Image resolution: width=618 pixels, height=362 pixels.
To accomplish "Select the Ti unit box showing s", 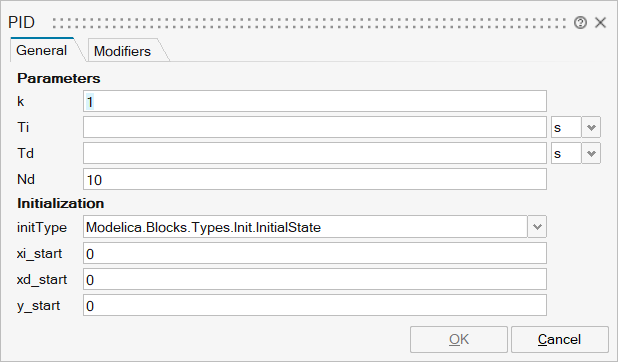I will (566, 127).
